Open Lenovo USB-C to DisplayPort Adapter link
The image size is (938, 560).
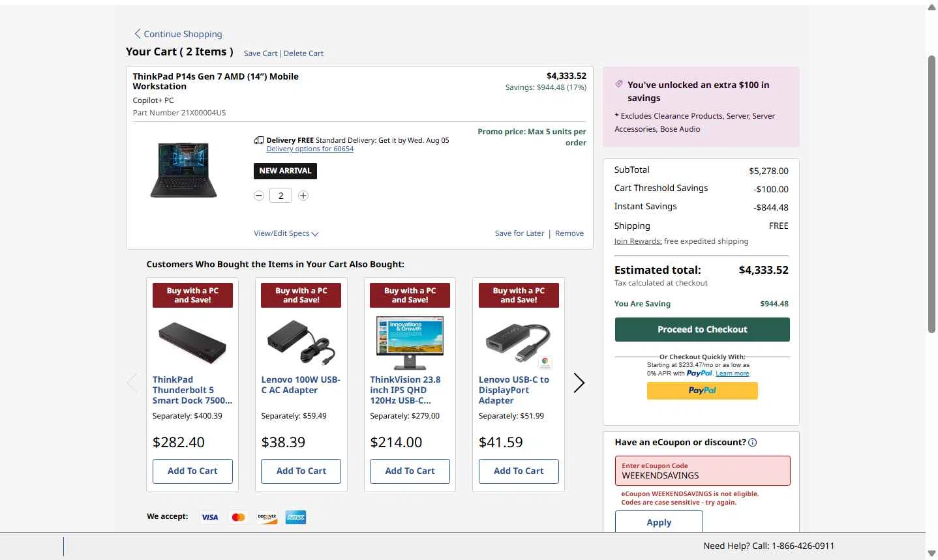(514, 390)
